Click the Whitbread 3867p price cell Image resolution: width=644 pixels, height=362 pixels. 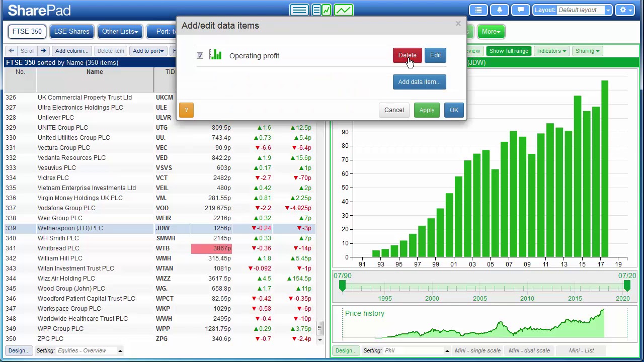211,248
